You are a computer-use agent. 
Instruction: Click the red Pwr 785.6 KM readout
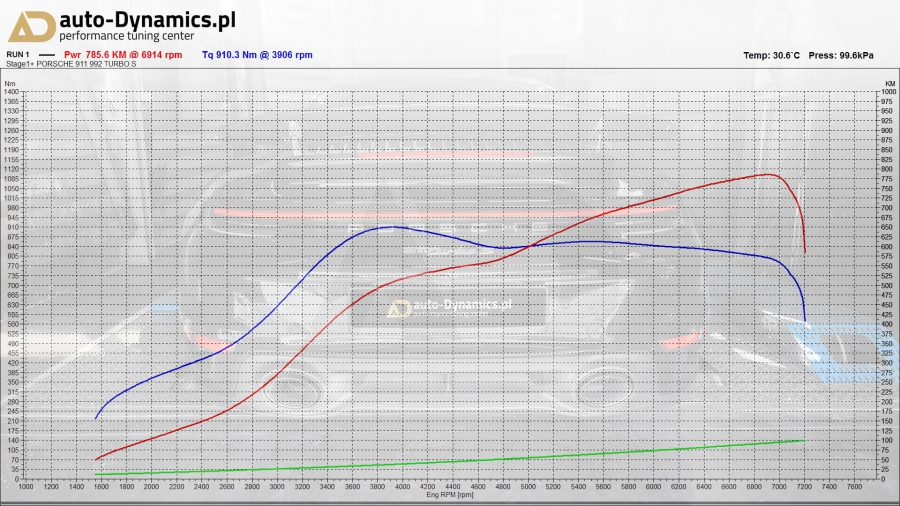coord(123,55)
